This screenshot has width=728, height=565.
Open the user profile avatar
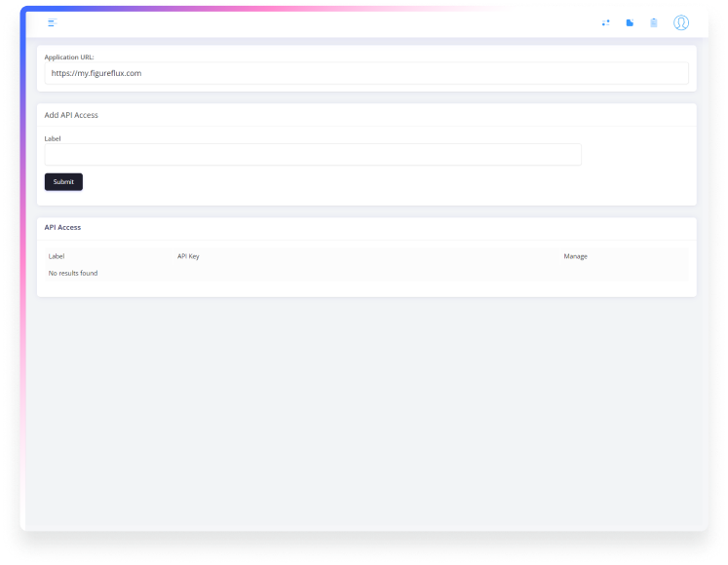point(681,22)
